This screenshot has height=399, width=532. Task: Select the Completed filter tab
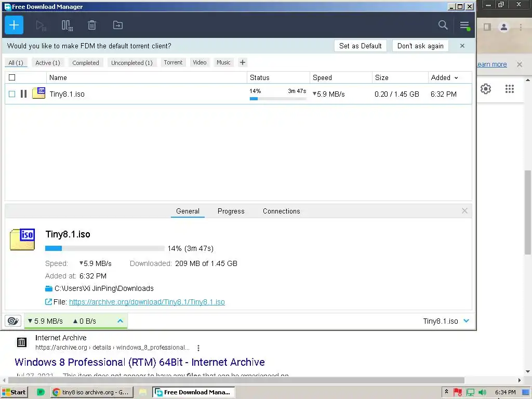click(x=86, y=63)
